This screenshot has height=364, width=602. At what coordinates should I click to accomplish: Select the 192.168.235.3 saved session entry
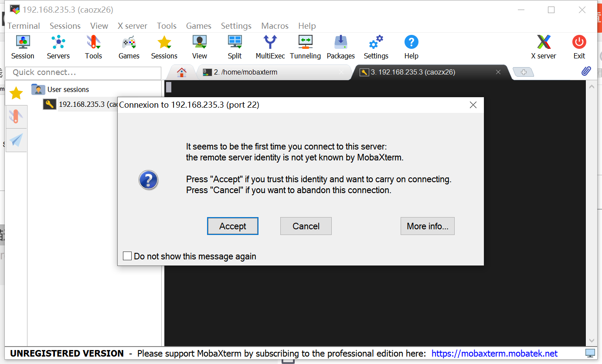tap(81, 104)
